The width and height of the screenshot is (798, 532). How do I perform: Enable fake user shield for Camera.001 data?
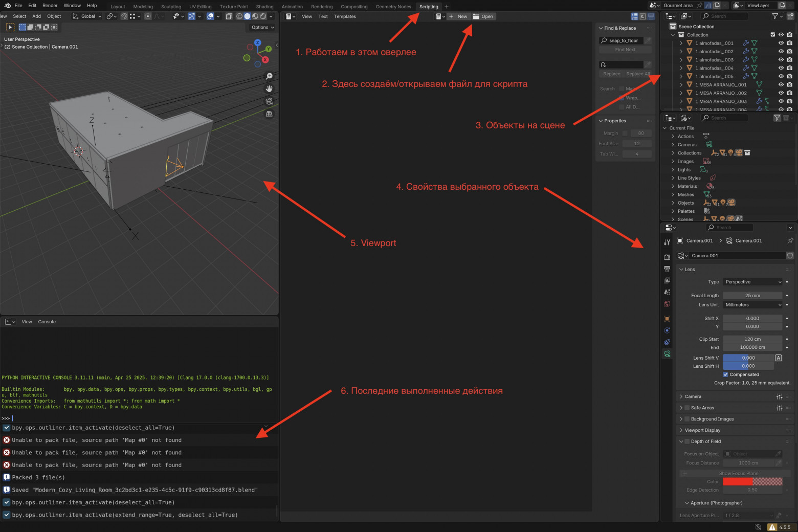[790, 255]
